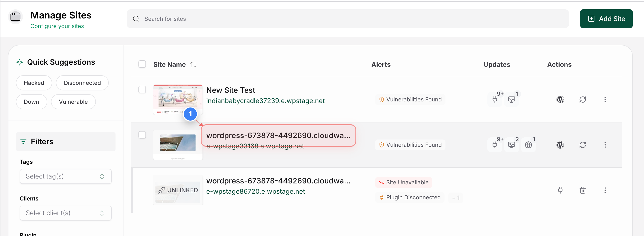Screen dimensions: 644x236
Task: Sync the New Site Test site
Action: 582,99
